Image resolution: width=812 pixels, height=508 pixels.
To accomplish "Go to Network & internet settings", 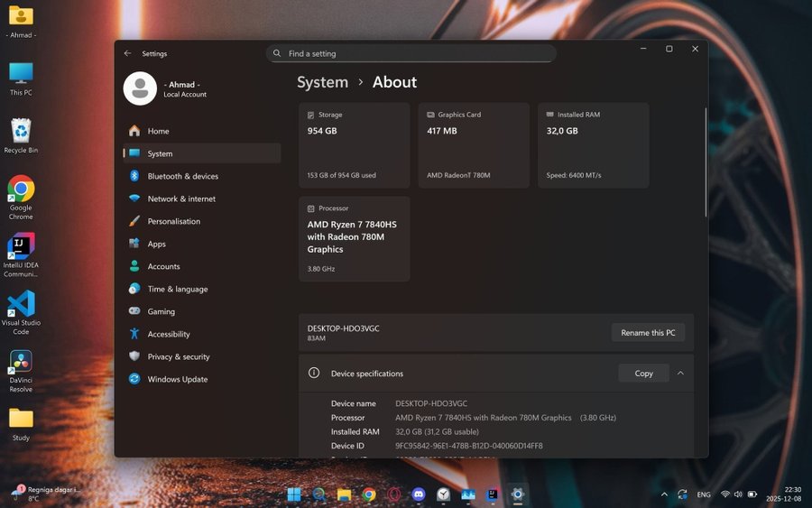I will point(181,199).
